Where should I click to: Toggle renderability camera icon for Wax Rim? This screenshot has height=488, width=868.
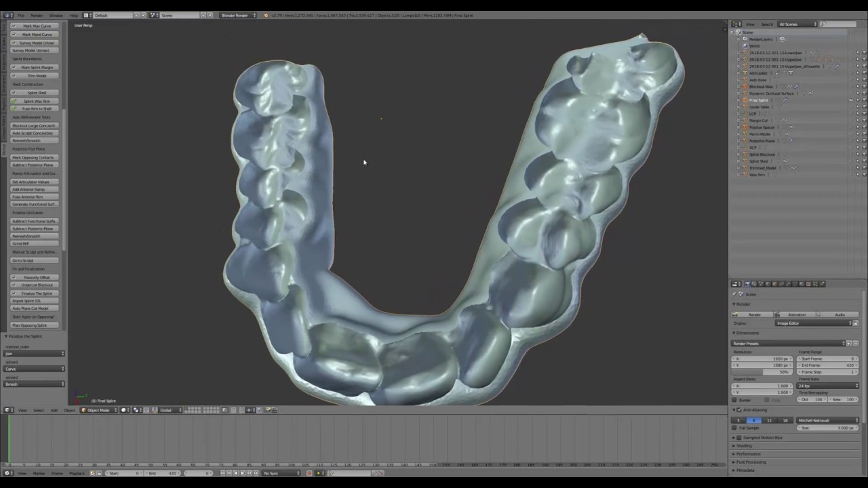coord(863,175)
